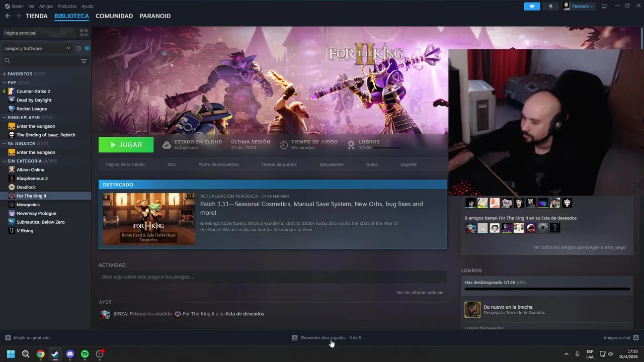Viewport: 644px width, 362px height.
Task: Open the Ver menu
Action: tap(31, 6)
